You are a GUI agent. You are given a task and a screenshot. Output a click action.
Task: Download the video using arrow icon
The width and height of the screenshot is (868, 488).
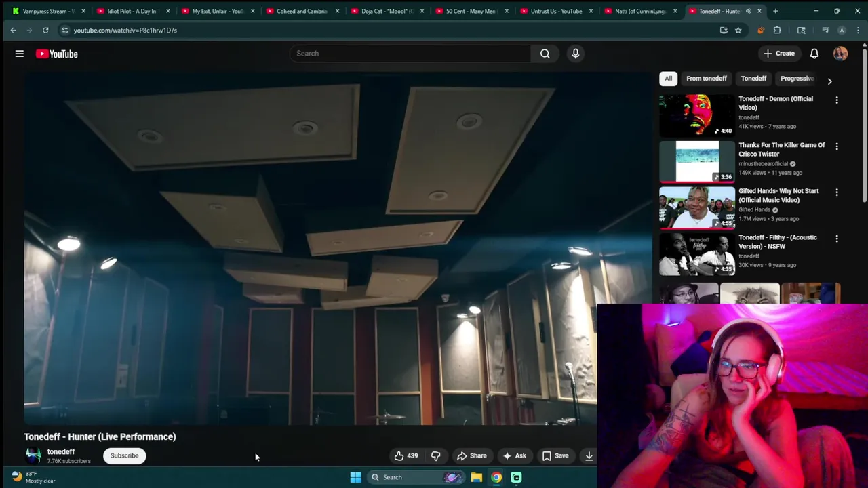[589, 455]
